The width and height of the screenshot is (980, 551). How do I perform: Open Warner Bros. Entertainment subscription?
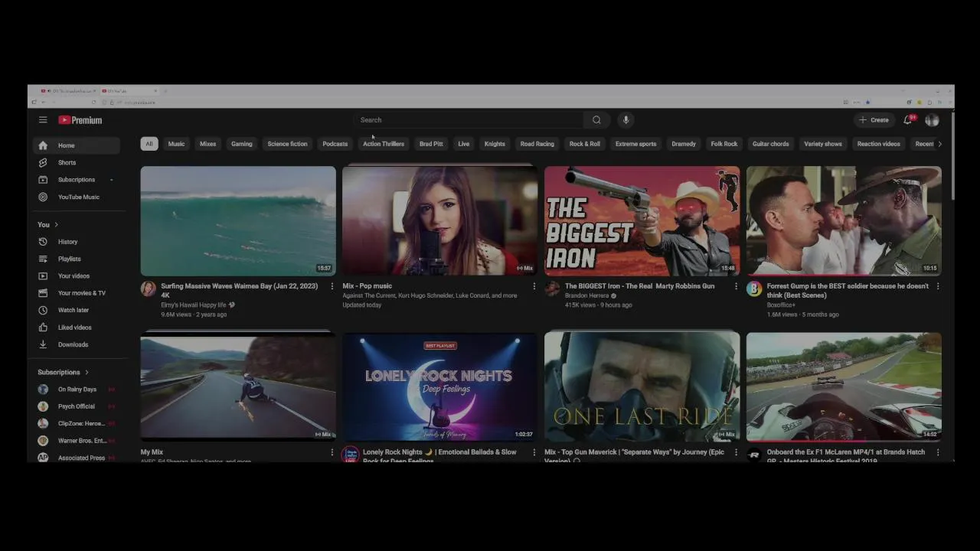coord(77,441)
